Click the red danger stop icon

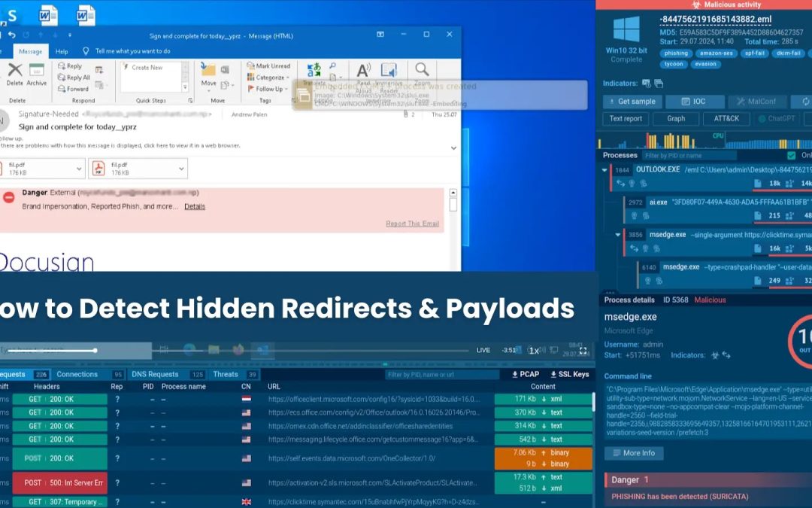[x=9, y=197]
